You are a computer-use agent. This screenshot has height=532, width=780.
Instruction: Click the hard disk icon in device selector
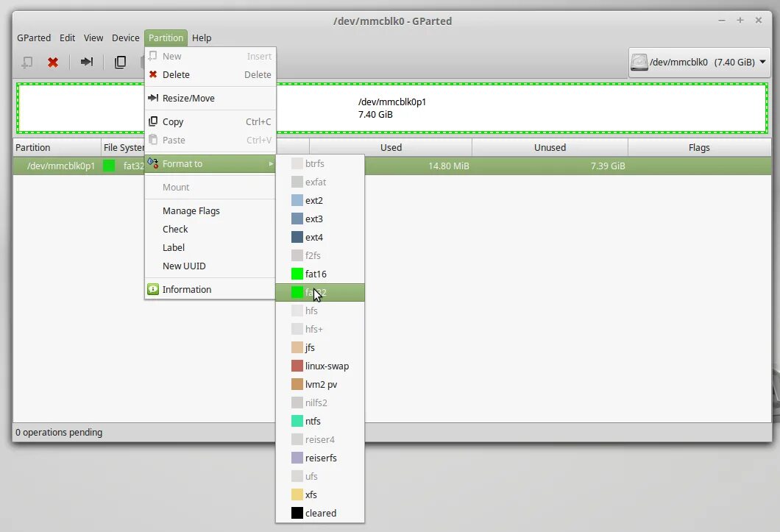point(639,63)
